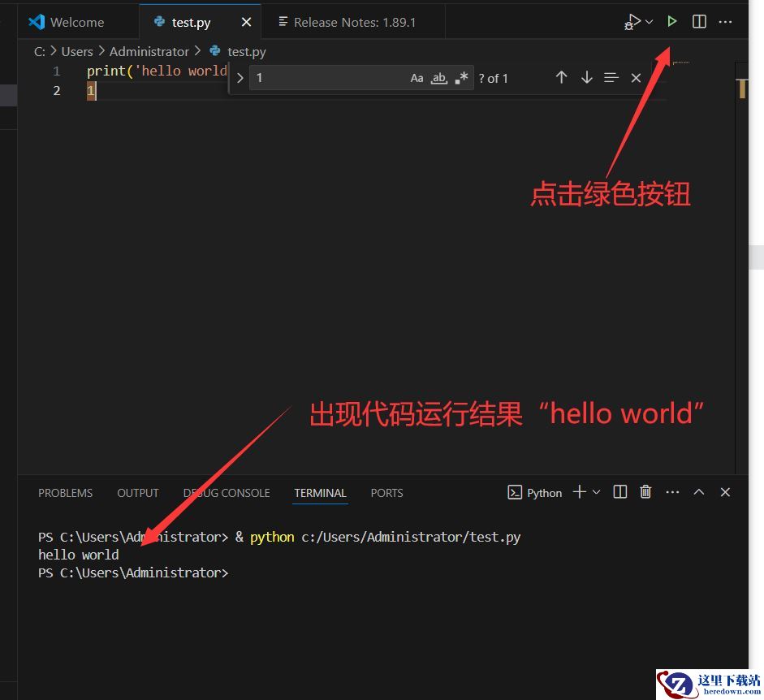The height and width of the screenshot is (700, 764).
Task: Toggle Use Regular Expression option
Action: coord(461,78)
